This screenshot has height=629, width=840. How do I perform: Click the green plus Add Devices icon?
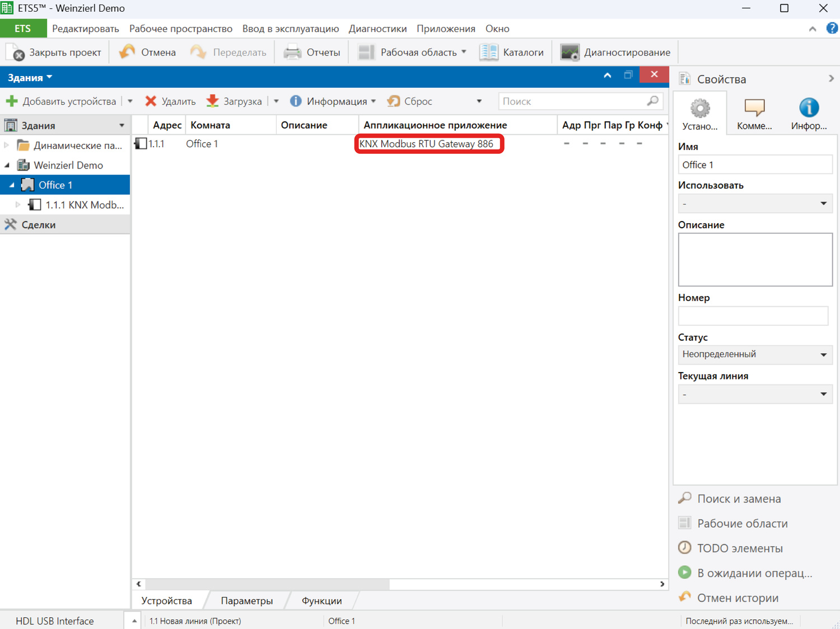12,101
